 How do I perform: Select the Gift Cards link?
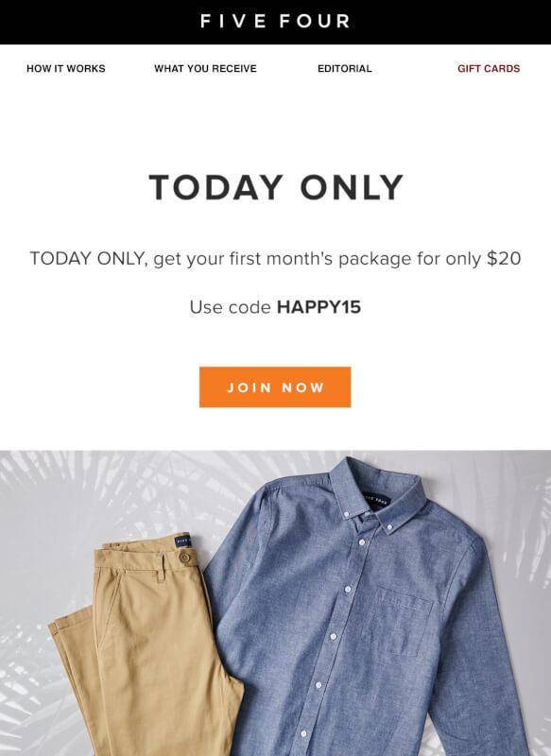[489, 68]
